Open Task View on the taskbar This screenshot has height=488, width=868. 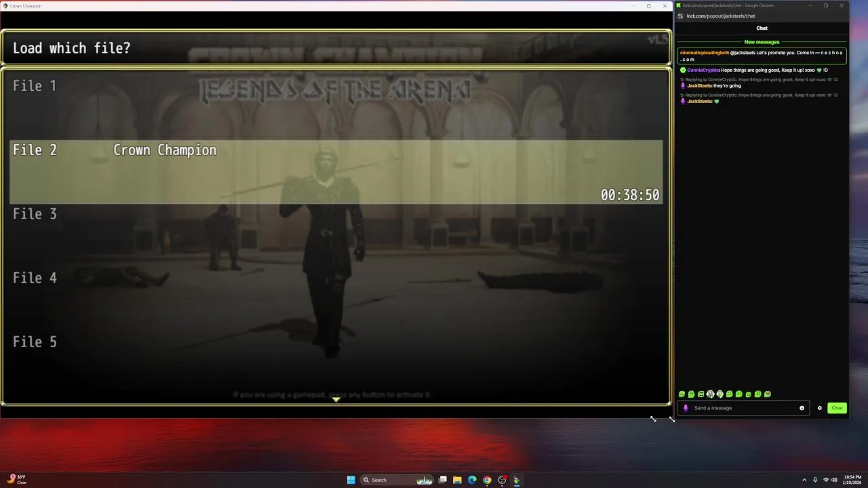[442, 480]
